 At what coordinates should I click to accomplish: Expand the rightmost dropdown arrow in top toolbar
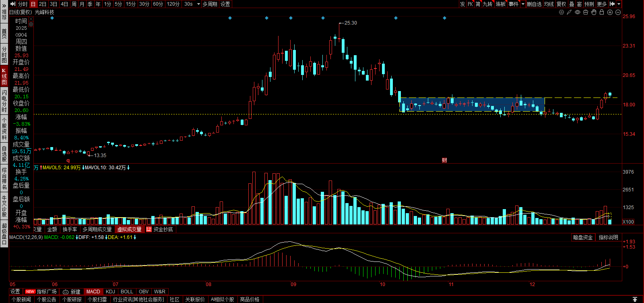(619, 4)
